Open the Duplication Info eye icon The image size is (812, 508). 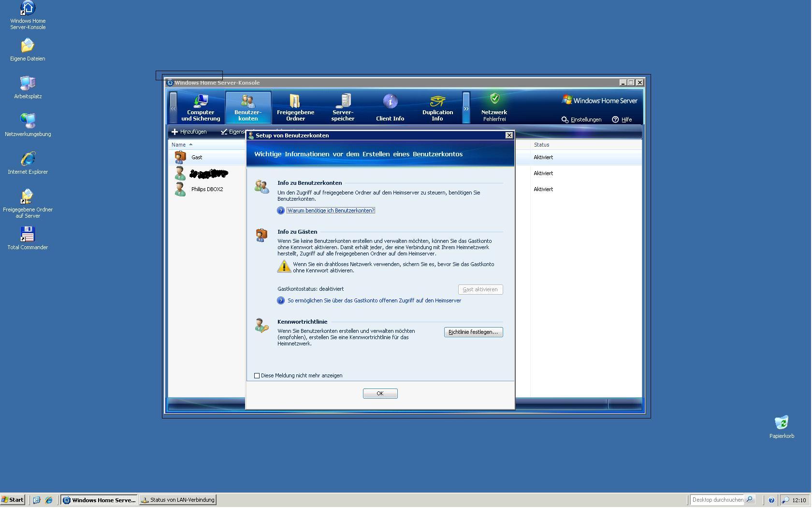437,101
